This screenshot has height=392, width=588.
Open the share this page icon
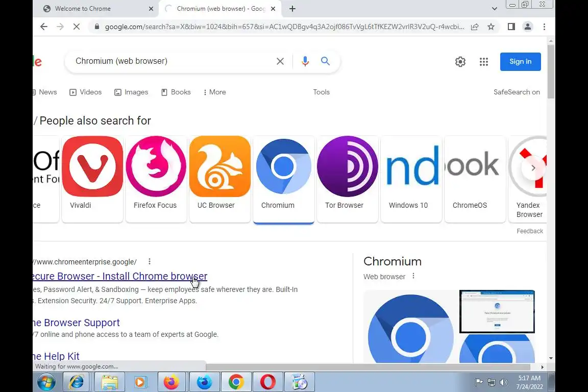(475, 27)
